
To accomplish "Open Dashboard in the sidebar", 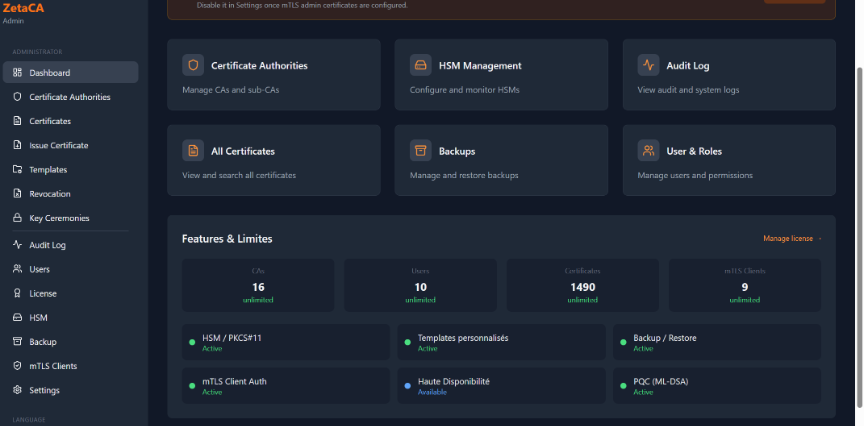I will (71, 72).
